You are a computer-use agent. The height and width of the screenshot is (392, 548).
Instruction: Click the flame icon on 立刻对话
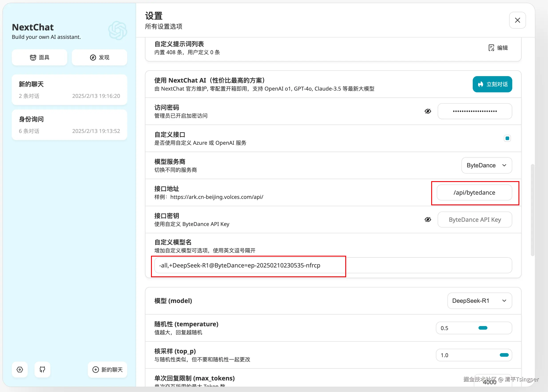tap(480, 84)
